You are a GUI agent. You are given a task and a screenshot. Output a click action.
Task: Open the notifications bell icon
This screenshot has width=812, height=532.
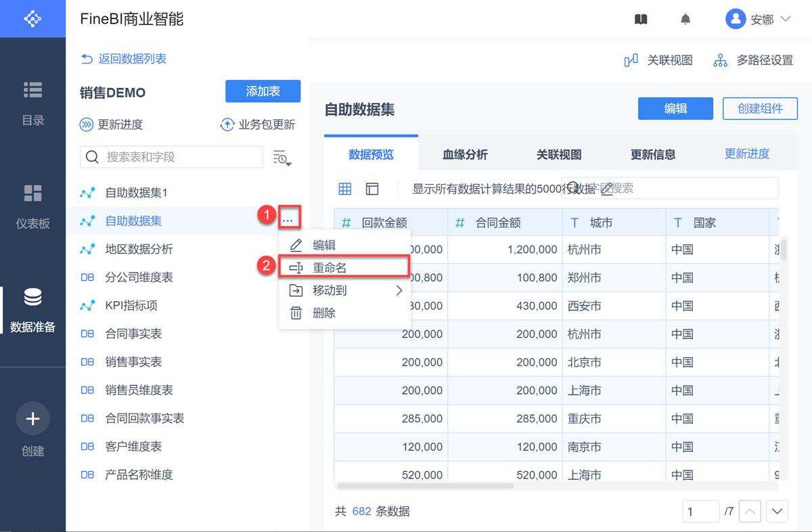pos(685,19)
